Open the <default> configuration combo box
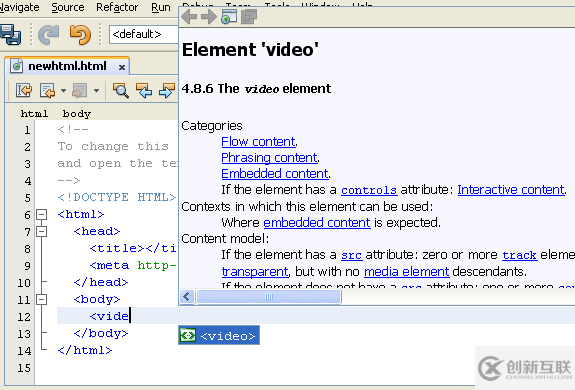Viewport: 575px width, 390px height. coord(144,34)
